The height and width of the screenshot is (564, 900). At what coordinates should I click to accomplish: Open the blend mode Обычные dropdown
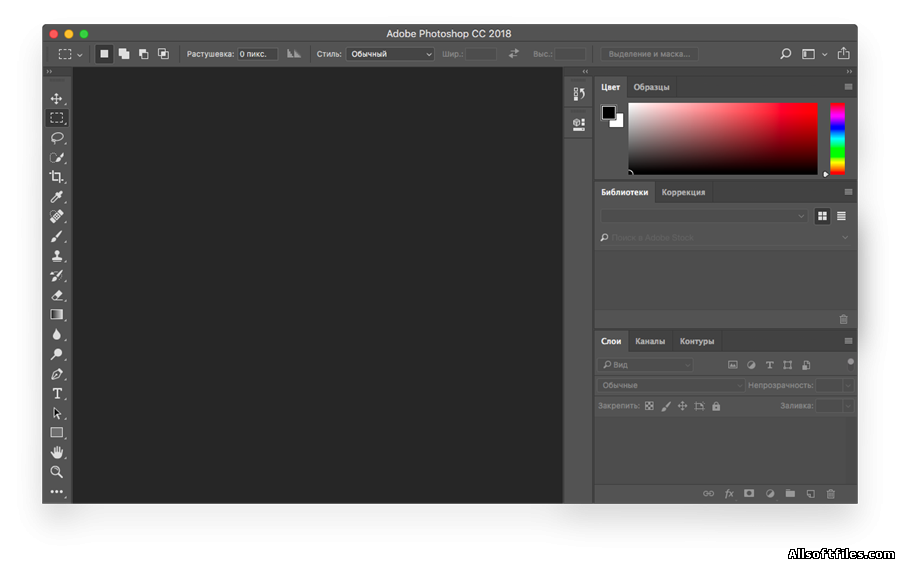click(670, 386)
